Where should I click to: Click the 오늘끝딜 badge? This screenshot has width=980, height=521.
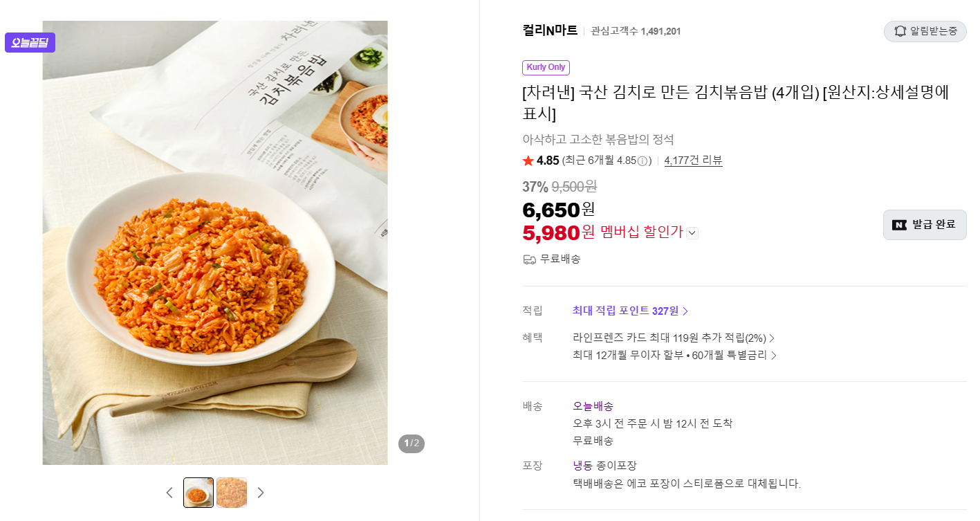tap(30, 43)
